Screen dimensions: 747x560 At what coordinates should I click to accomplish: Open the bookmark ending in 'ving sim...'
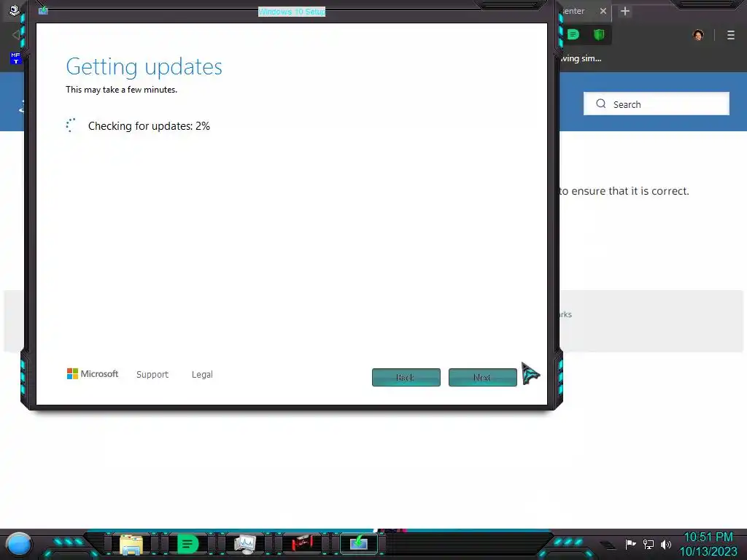581,58
